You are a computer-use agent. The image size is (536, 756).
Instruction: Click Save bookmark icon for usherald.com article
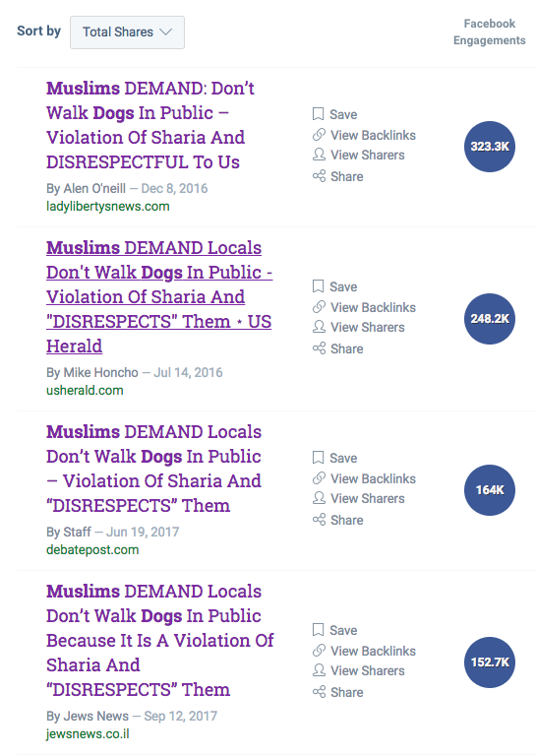(x=318, y=286)
